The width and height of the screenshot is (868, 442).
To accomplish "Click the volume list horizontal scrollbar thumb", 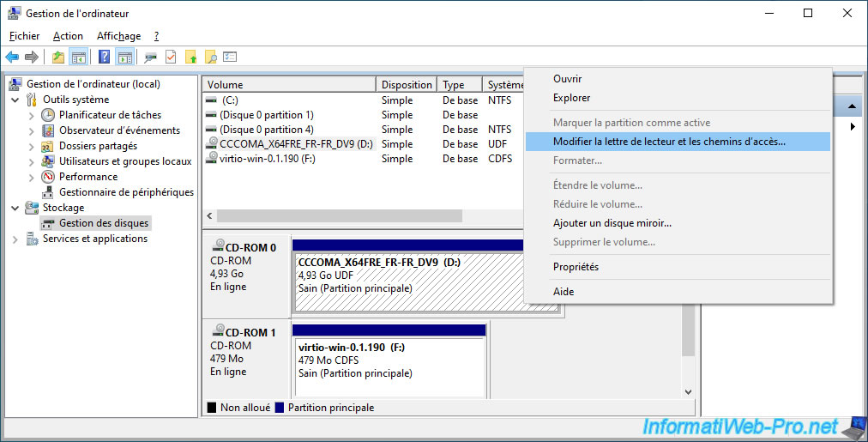I will [x=340, y=215].
